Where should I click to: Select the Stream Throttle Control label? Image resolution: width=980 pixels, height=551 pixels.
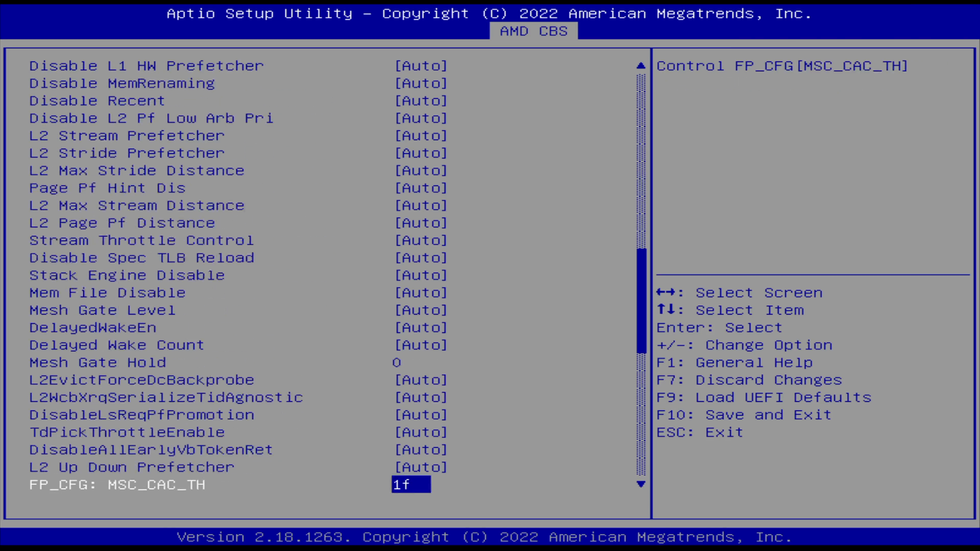[x=142, y=241]
